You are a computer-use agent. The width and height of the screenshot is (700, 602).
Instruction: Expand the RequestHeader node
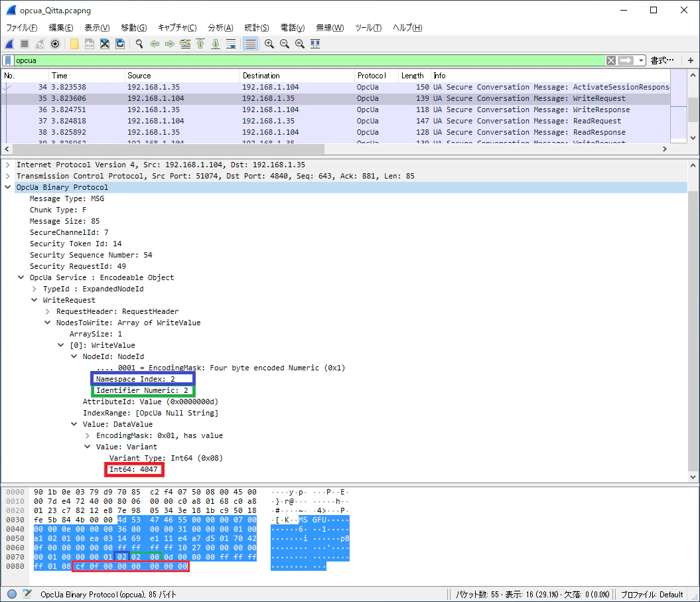click(x=48, y=311)
